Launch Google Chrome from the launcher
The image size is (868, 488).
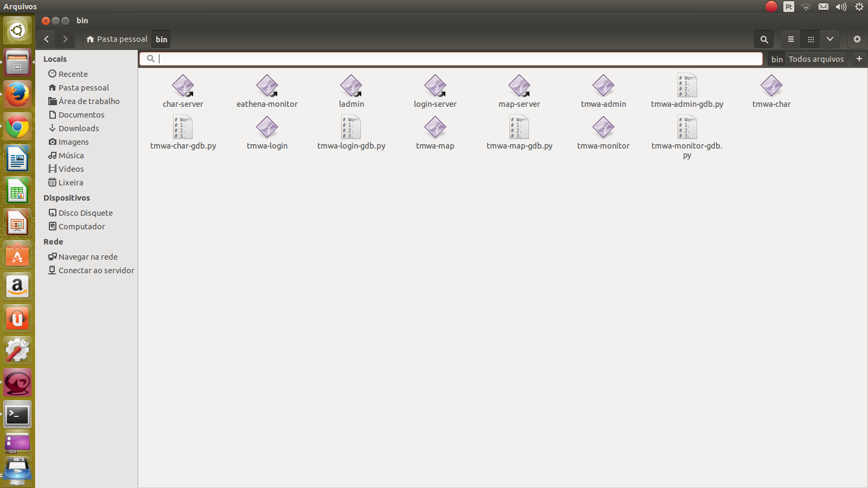coord(17,127)
